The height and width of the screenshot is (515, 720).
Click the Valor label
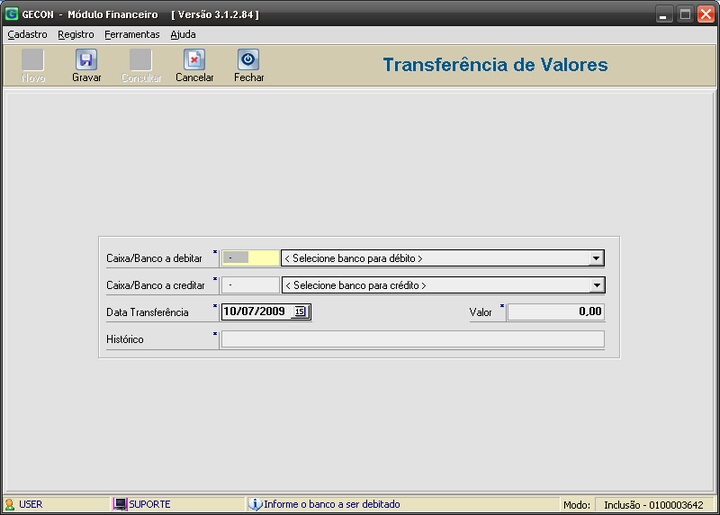point(480,313)
